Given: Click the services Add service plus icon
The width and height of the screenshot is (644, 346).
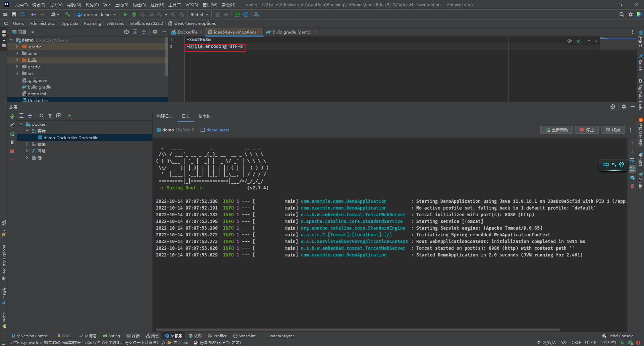Looking at the screenshot, I should pyautogui.click(x=70, y=116).
